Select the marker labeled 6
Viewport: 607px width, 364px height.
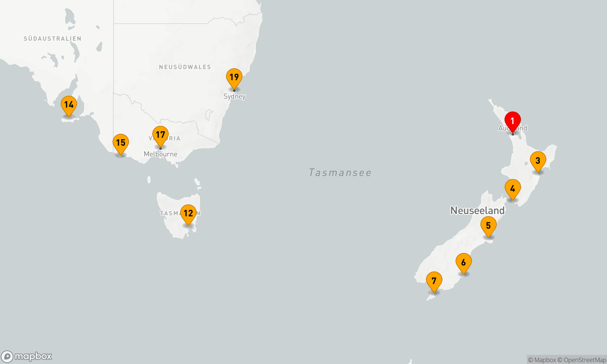463,263
